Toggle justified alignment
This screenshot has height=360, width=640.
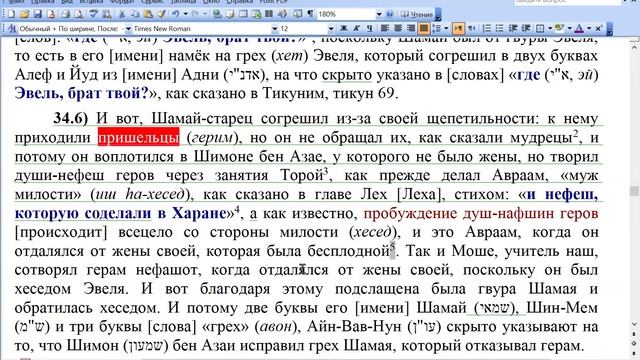(x=424, y=28)
